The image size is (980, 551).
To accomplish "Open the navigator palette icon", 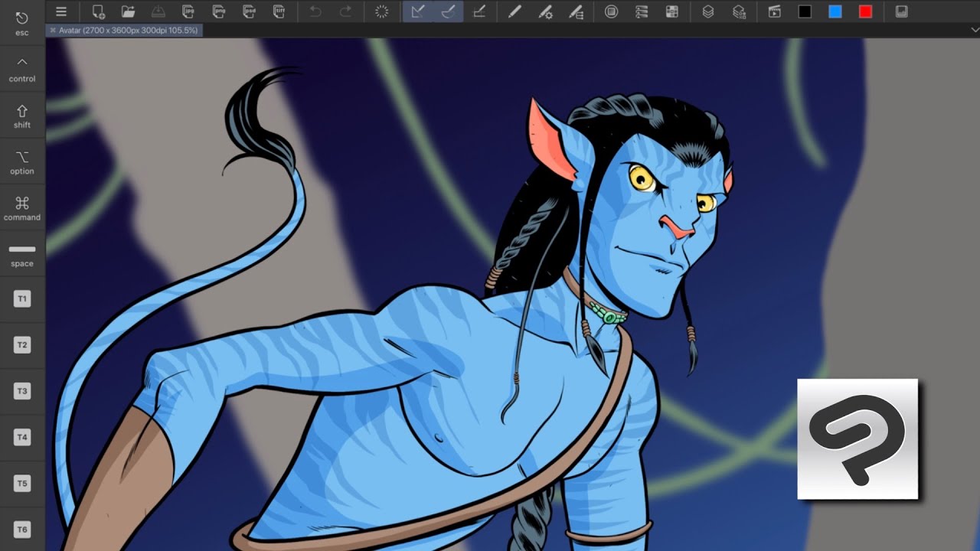I will (x=902, y=11).
